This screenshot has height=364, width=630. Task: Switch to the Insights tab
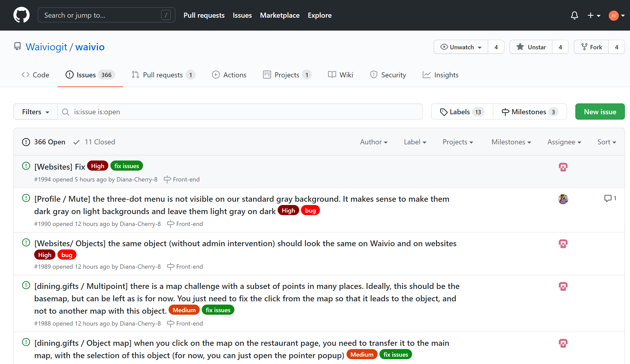[440, 75]
